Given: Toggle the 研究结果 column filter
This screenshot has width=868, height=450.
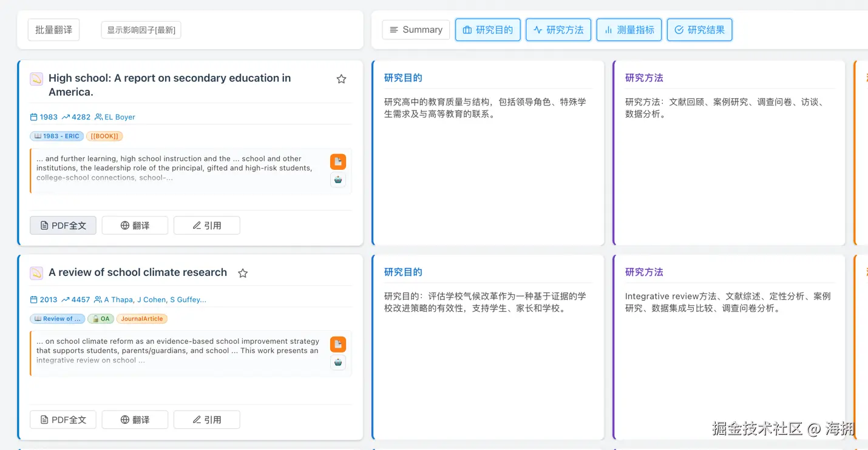Looking at the screenshot, I should coord(699,30).
